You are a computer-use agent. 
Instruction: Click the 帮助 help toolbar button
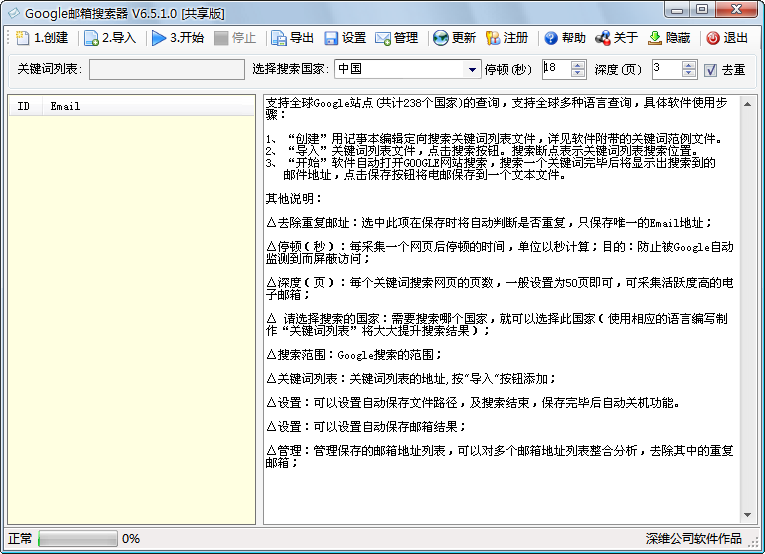[x=551, y=38]
